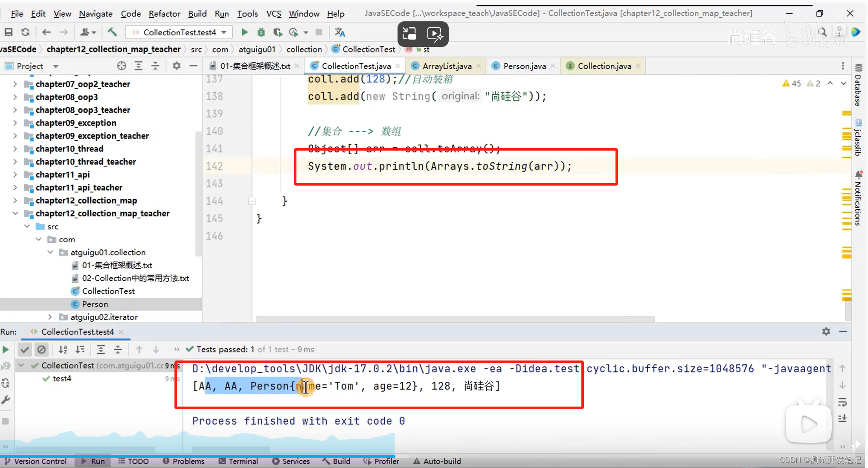Viewport: 868px width, 468px height.
Task: Hide the Project tool window
Action: [193, 66]
